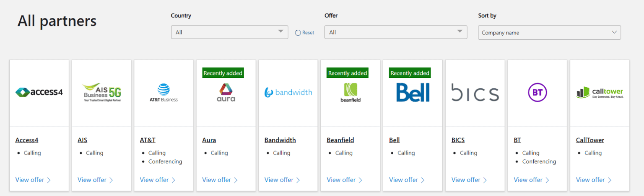
Task: Click the Bandwidth logo
Action: click(288, 93)
